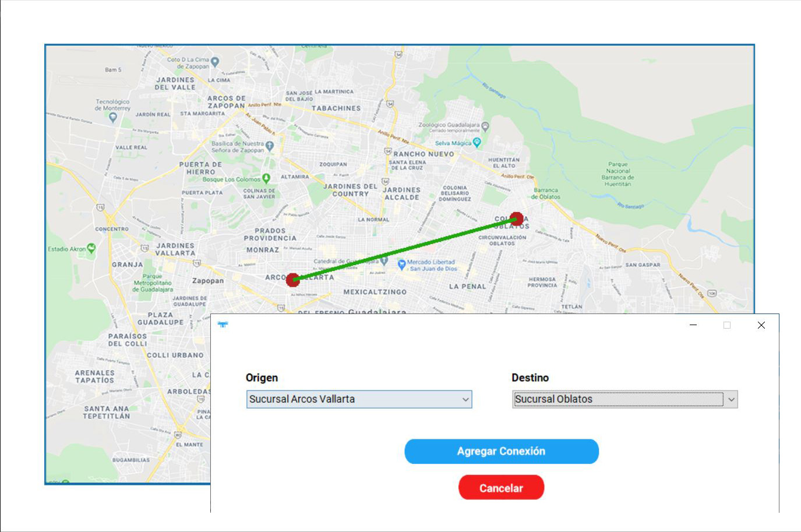The image size is (801, 532).
Task: Click the "GRANJA" map label
Action: pyautogui.click(x=128, y=265)
